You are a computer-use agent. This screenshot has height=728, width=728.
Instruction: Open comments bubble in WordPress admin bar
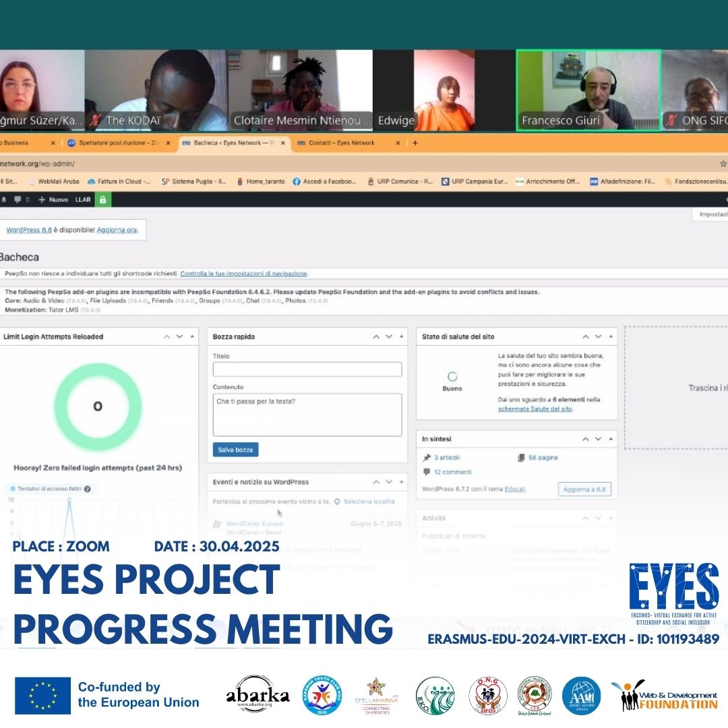point(22,200)
